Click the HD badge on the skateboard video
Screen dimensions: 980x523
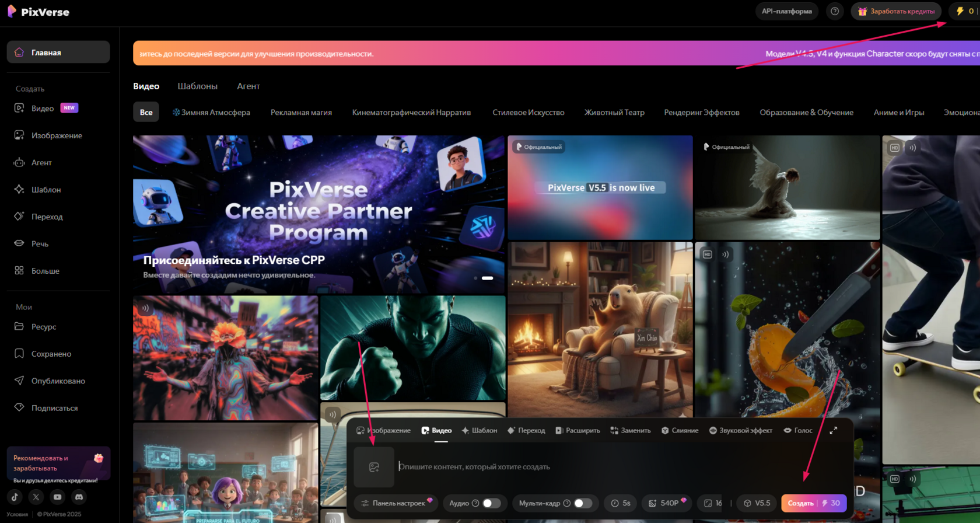[895, 148]
